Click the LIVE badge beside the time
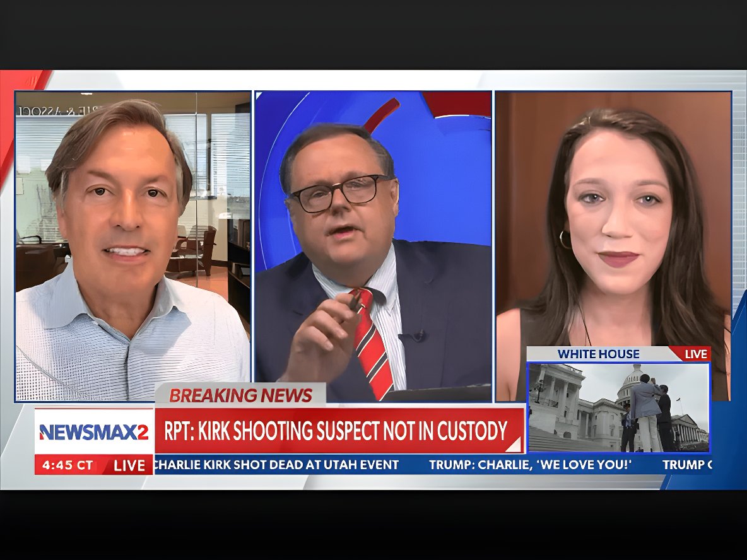 pos(129,465)
